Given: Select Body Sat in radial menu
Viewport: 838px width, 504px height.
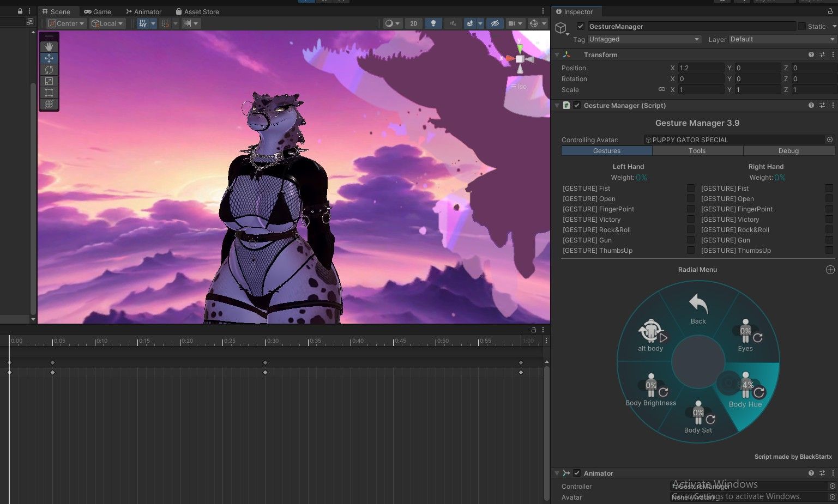Looking at the screenshot, I should 698,417.
